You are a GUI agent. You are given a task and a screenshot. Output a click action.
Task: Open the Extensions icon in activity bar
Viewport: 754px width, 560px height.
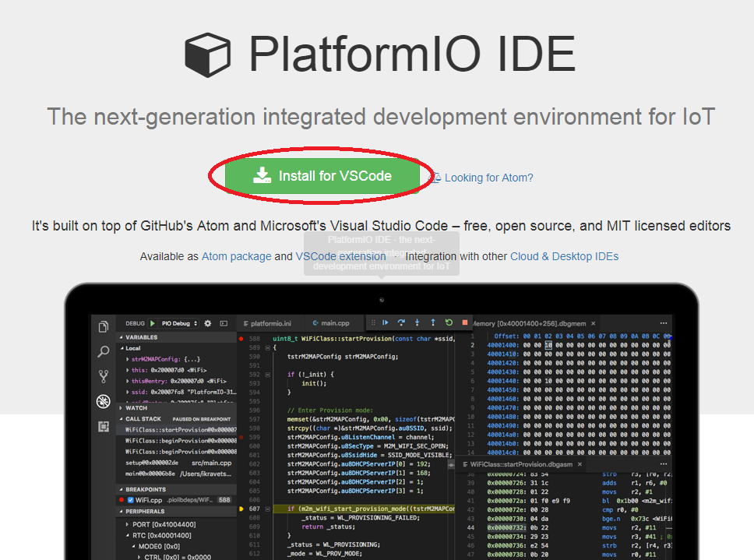point(104,426)
